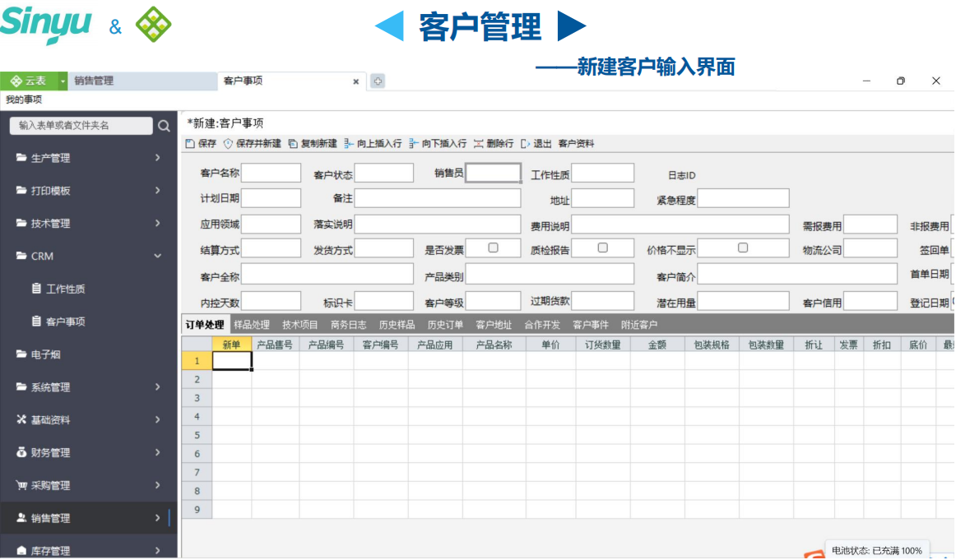
Task: Click the Exit (退出) toolbar icon
Action: 526,144
